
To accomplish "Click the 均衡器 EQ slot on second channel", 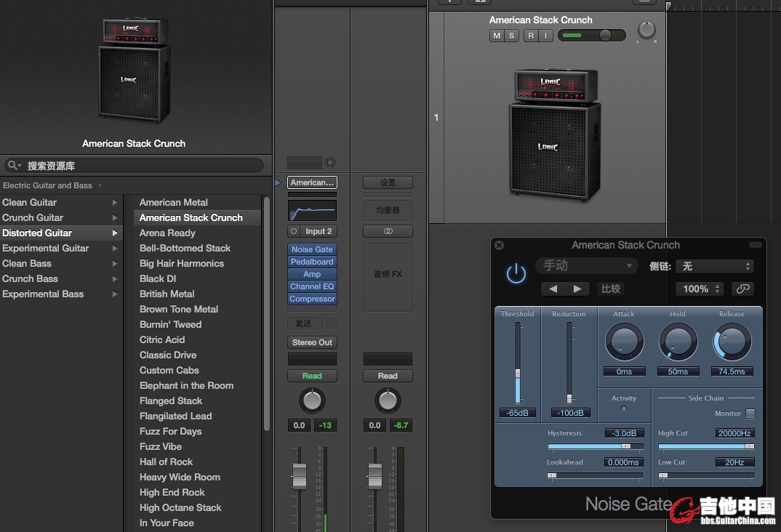I will tap(388, 211).
